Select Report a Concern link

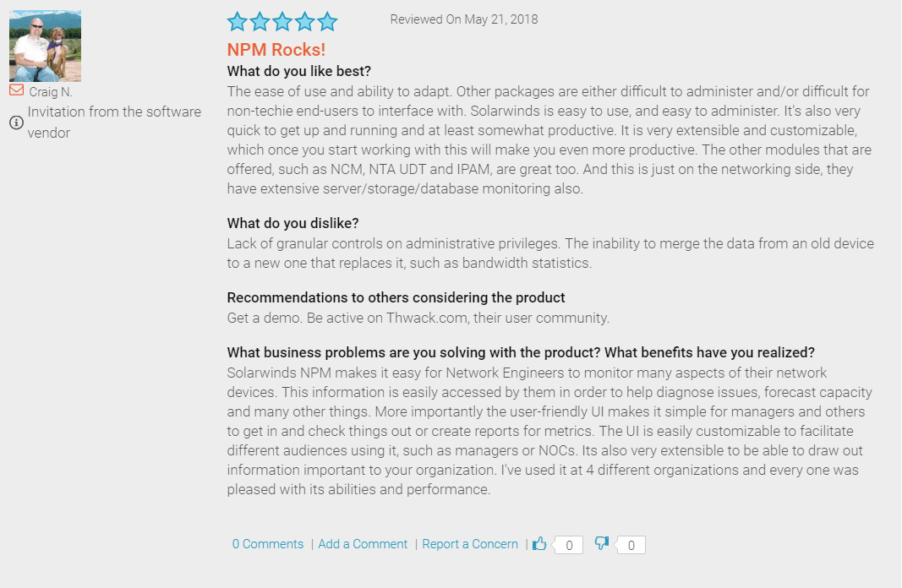(470, 544)
